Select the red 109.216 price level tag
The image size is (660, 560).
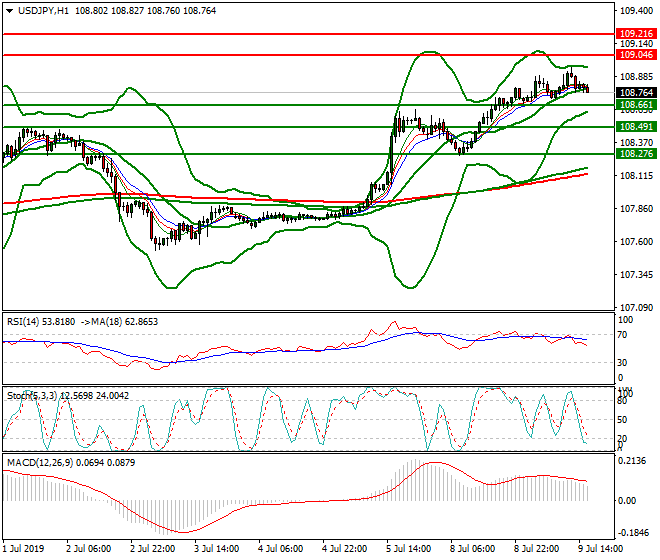pyautogui.click(x=636, y=33)
